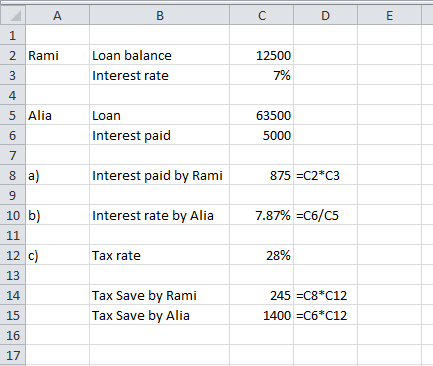
Task: Click the =C2*C3 formula text cell
Action: point(325,175)
